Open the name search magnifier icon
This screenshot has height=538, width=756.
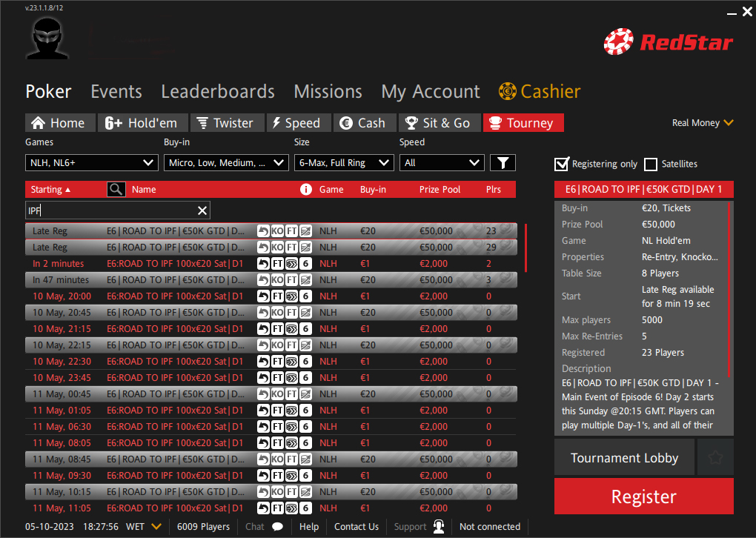tap(116, 190)
